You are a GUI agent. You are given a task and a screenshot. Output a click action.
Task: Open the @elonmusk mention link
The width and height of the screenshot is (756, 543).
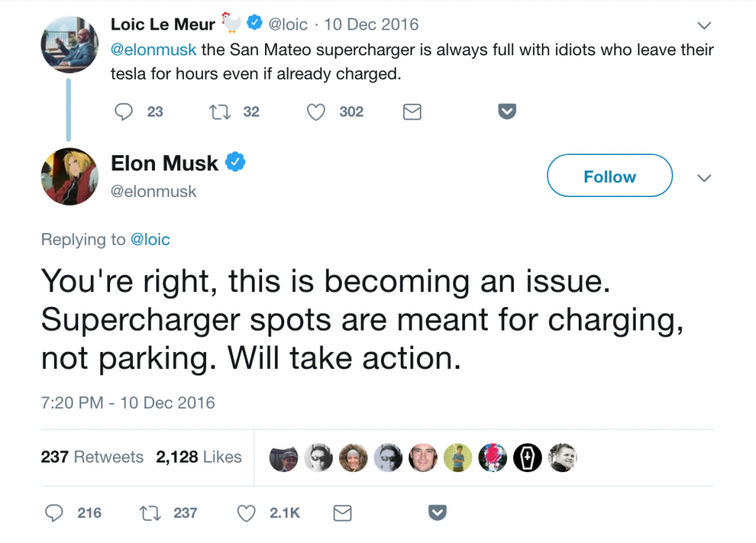(154, 49)
